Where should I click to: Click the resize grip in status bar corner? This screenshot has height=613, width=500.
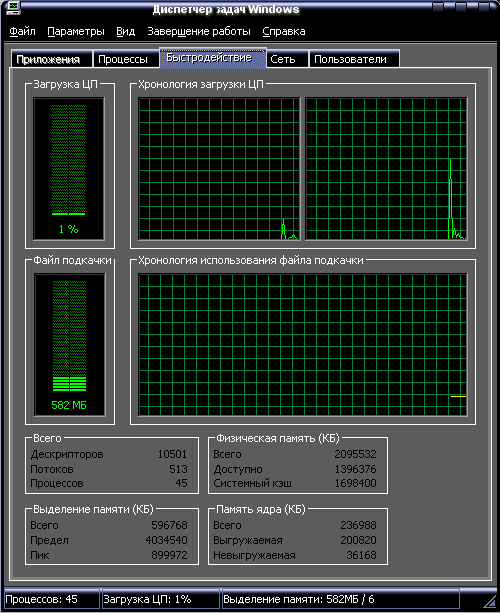click(x=489, y=600)
